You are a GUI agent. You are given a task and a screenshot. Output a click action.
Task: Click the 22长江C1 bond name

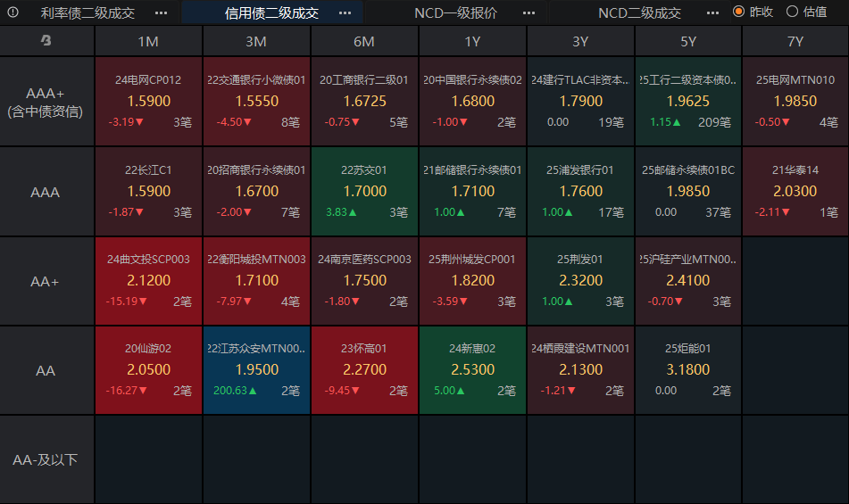click(x=148, y=169)
